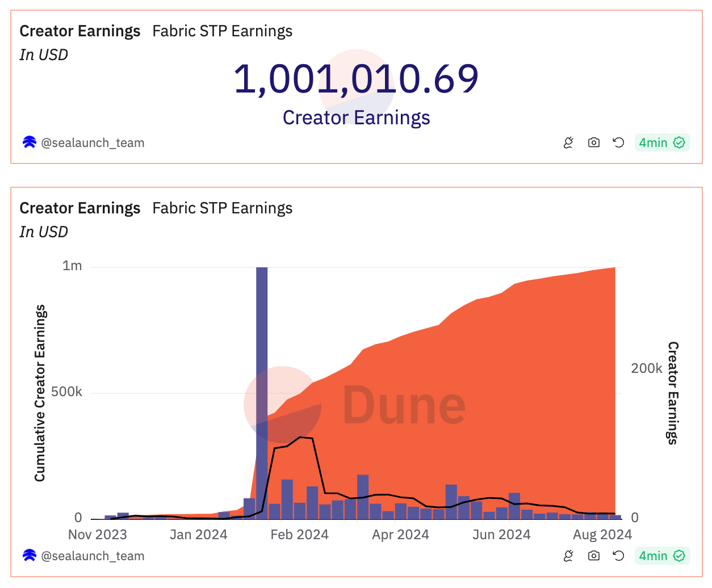Open the Fabric STP Earnings query from the counter title
The image size is (712, 588).
pyautogui.click(x=222, y=31)
